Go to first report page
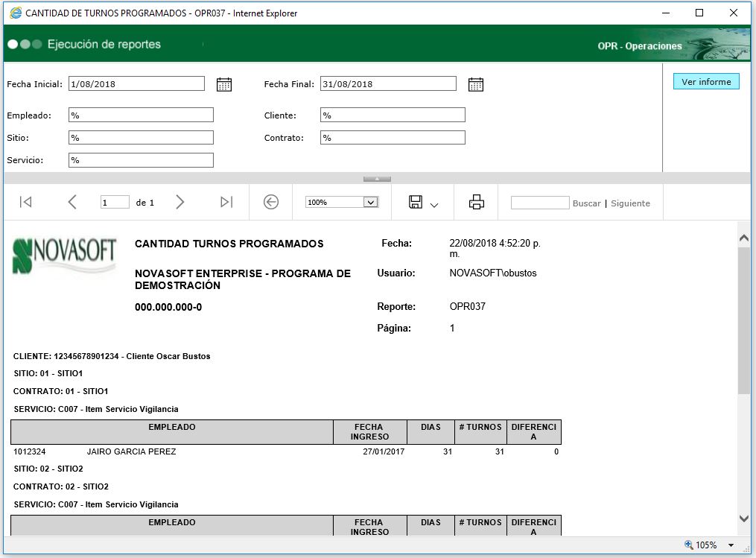Screen dimensions: 756x558 (x=26, y=202)
